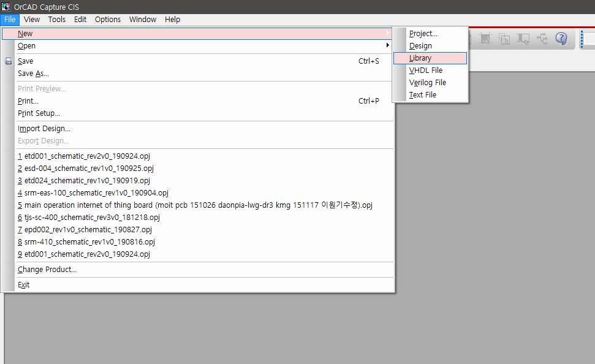The image size is (595, 364).
Task: Choose Change Product... menu entry
Action: (197, 270)
